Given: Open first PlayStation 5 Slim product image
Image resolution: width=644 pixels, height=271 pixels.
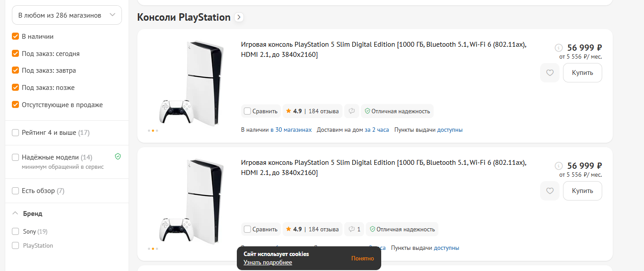Looking at the screenshot, I should coord(189,84).
